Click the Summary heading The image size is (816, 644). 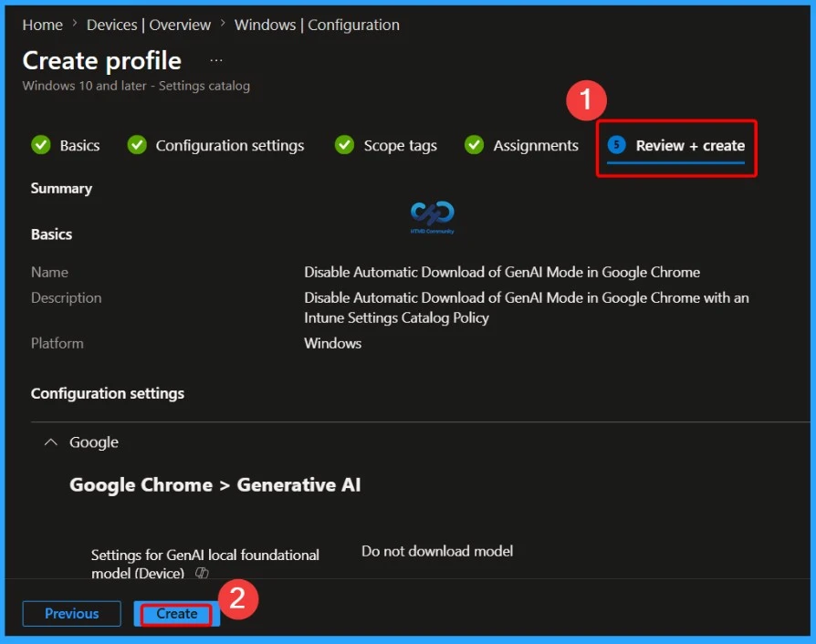61,188
